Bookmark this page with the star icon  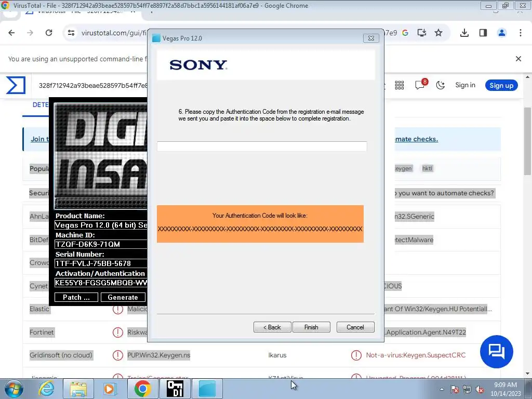pyautogui.click(x=438, y=33)
